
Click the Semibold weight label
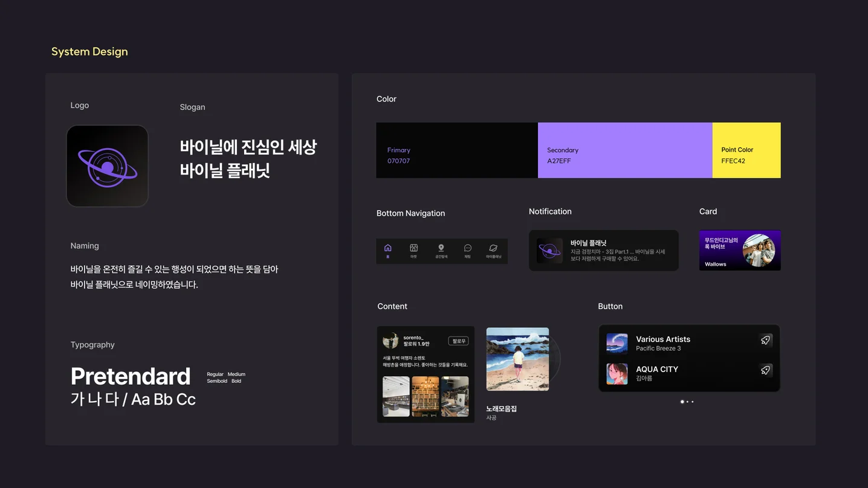coord(217,381)
